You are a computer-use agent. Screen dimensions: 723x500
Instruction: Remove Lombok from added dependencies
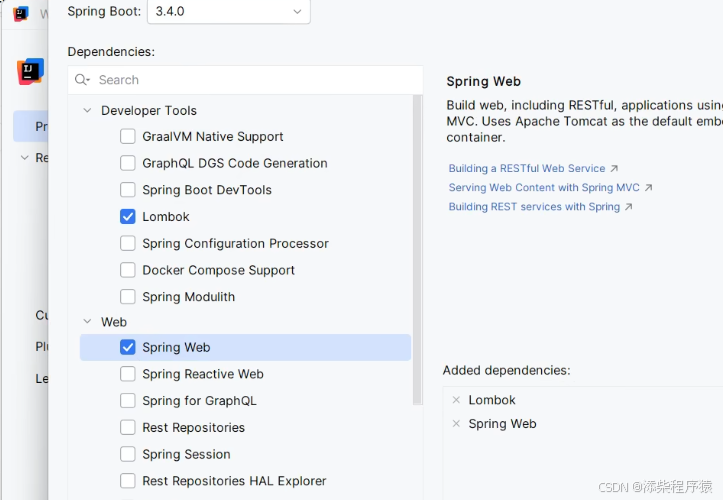(x=456, y=400)
